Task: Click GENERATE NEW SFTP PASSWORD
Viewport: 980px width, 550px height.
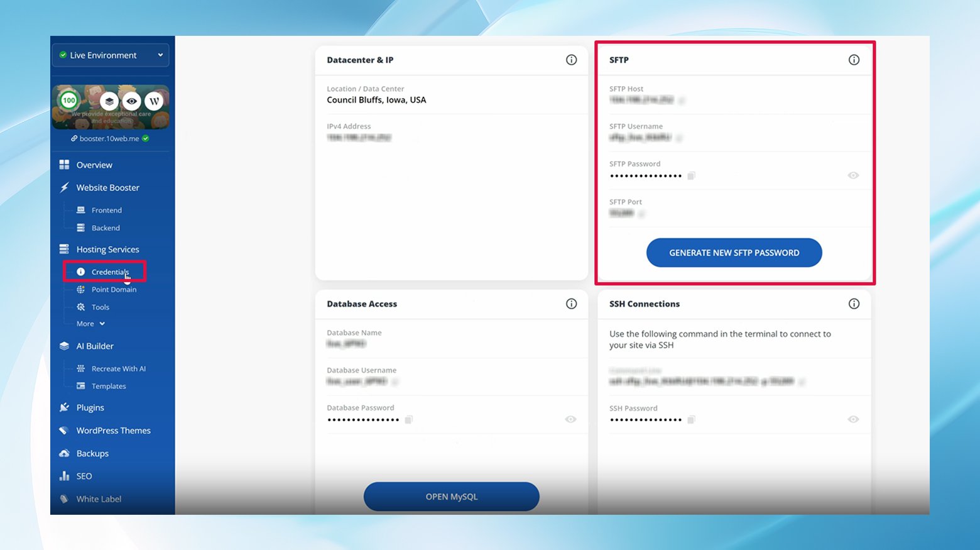Action: point(733,252)
